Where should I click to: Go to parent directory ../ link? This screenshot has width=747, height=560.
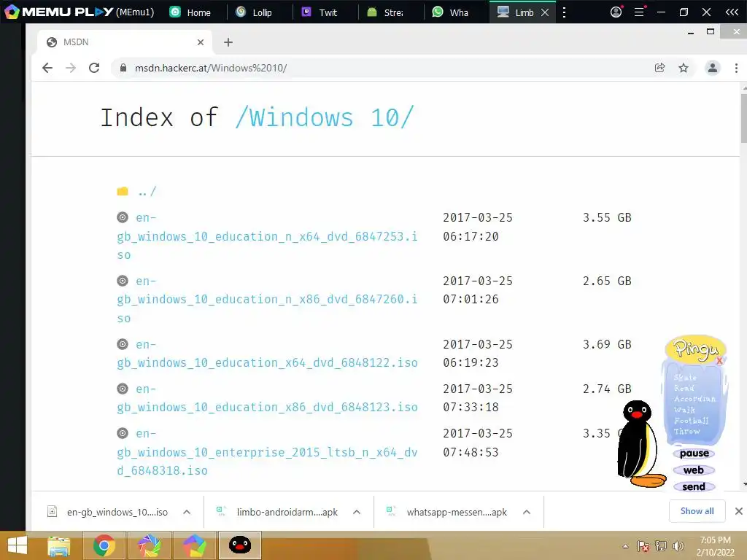coord(147,192)
